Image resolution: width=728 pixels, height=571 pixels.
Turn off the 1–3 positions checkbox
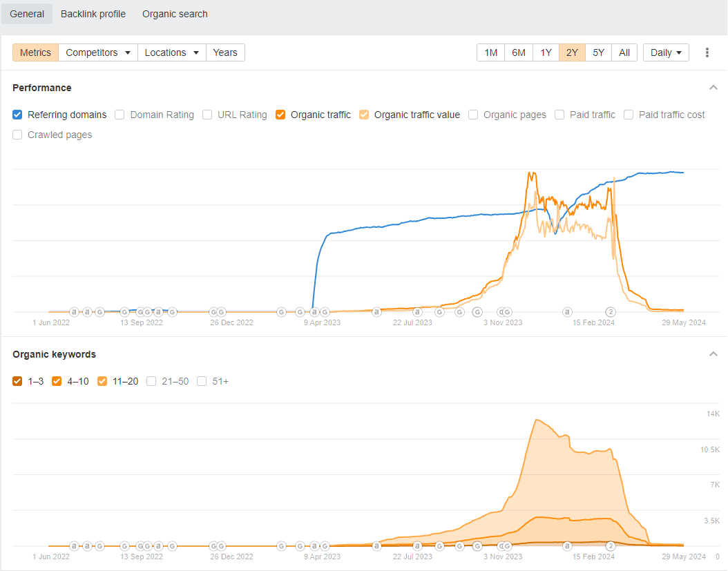(18, 381)
